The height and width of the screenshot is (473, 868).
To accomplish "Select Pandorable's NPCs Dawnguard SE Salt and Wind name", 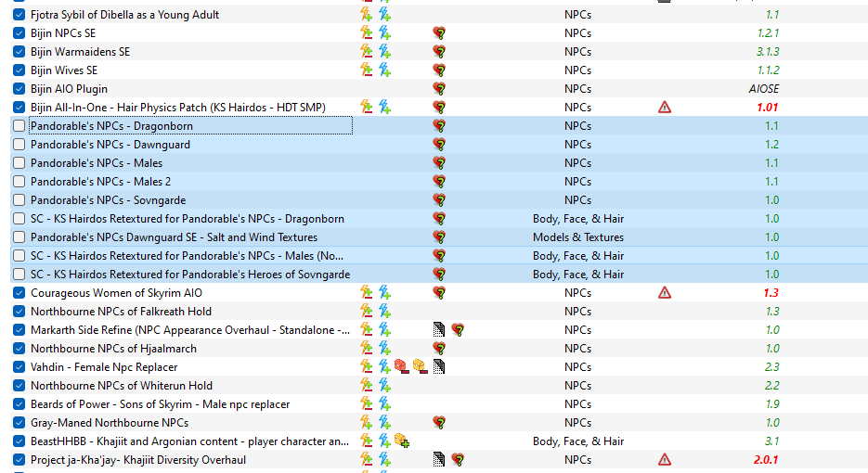I will coord(174,236).
